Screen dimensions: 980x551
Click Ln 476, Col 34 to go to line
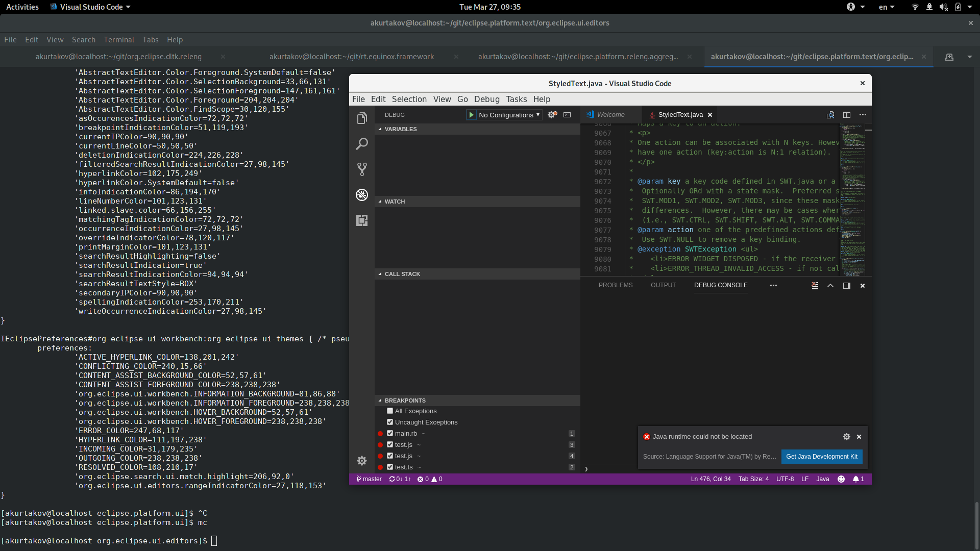[710, 479]
